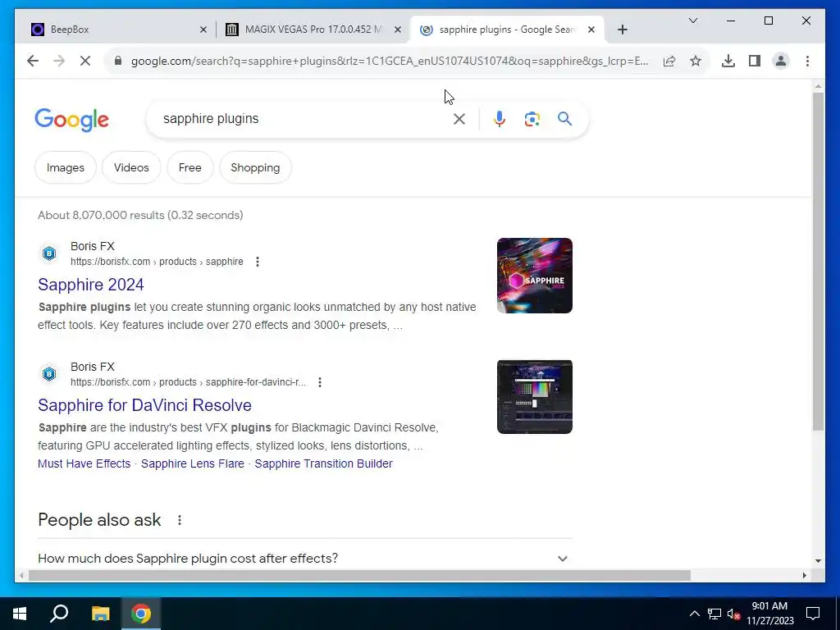
Task: Open the Sapphire 2024 result link
Action: pos(91,285)
